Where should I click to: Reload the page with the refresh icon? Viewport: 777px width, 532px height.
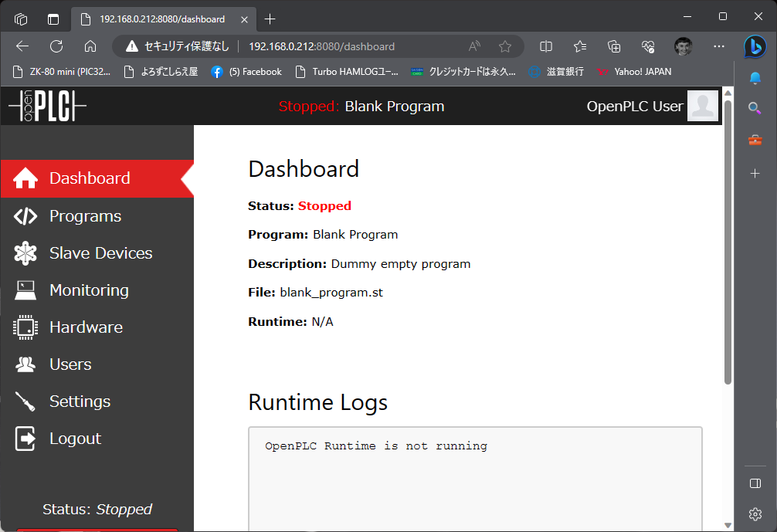[56, 46]
